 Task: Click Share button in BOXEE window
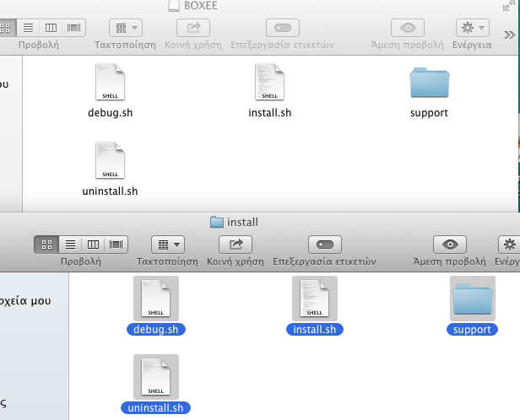click(x=193, y=28)
